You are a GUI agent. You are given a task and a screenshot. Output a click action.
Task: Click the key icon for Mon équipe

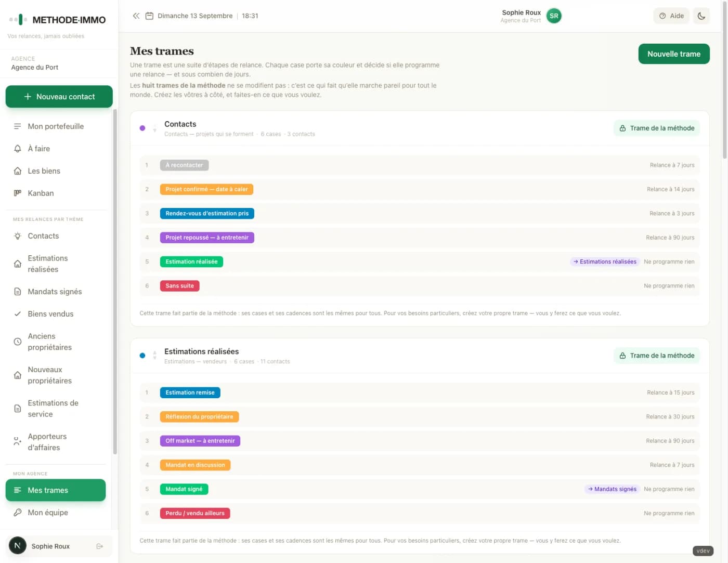point(18,513)
